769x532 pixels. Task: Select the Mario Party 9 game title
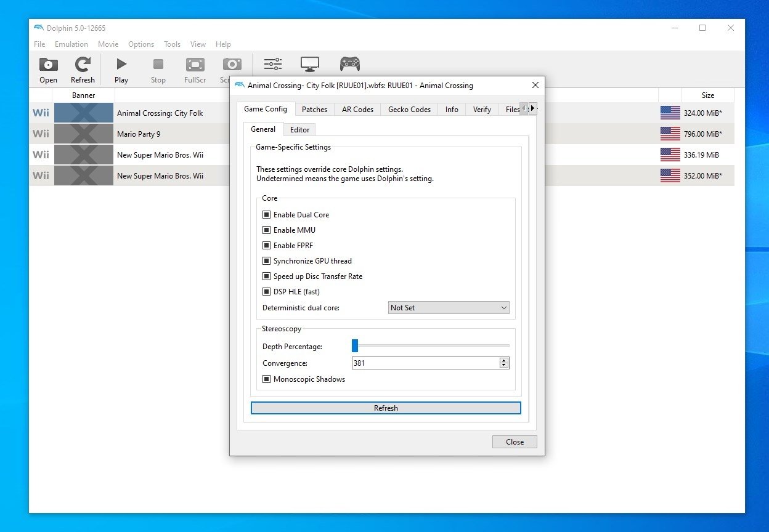coord(139,134)
